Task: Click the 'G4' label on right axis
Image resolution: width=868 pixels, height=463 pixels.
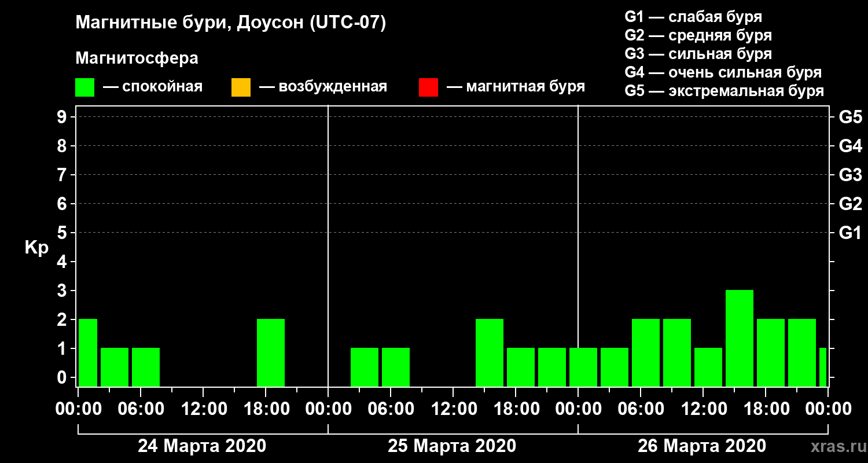Action: 850,146
